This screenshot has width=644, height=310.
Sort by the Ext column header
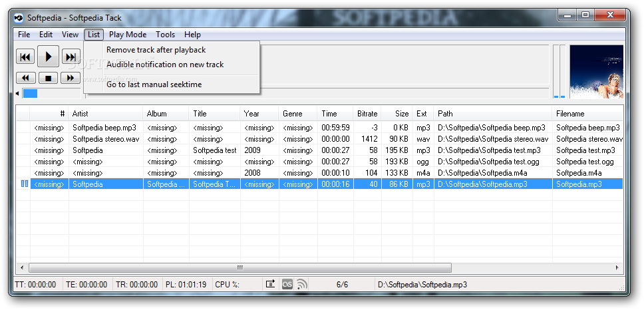(423, 114)
